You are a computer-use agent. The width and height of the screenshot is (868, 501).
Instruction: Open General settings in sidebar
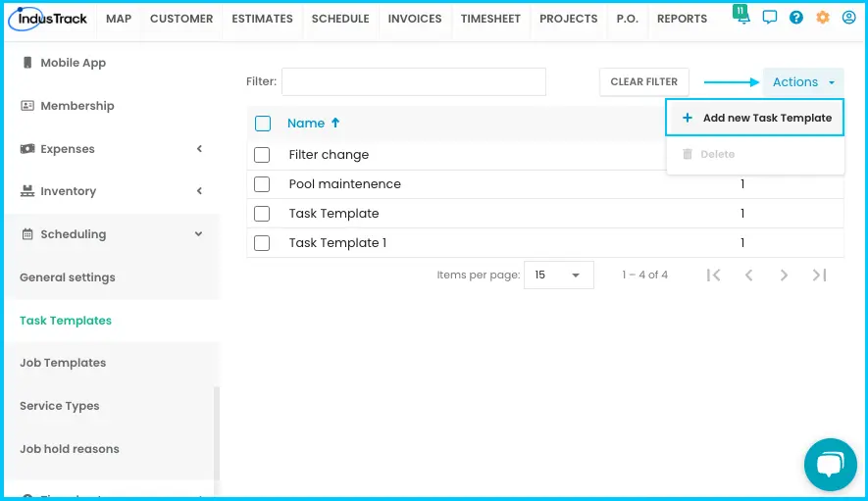point(68,277)
